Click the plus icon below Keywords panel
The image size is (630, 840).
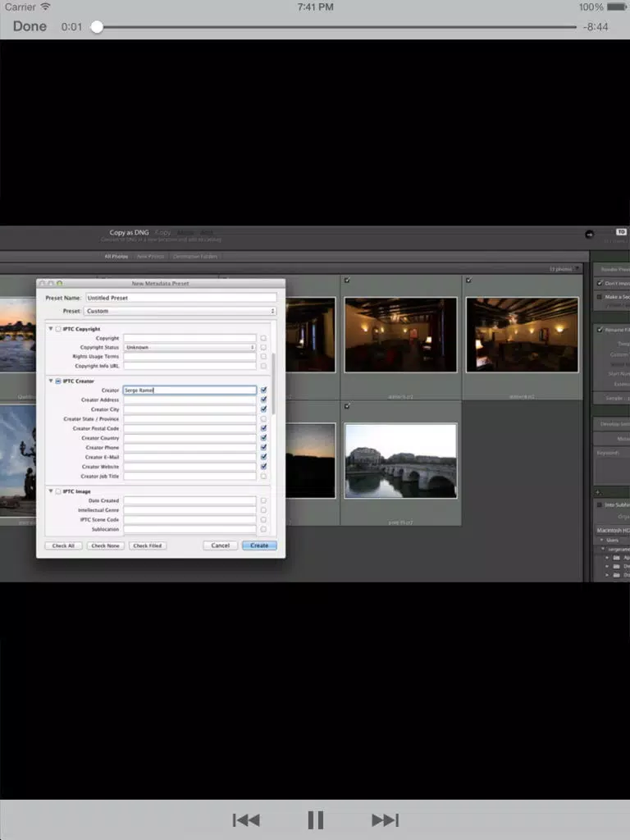click(x=598, y=492)
